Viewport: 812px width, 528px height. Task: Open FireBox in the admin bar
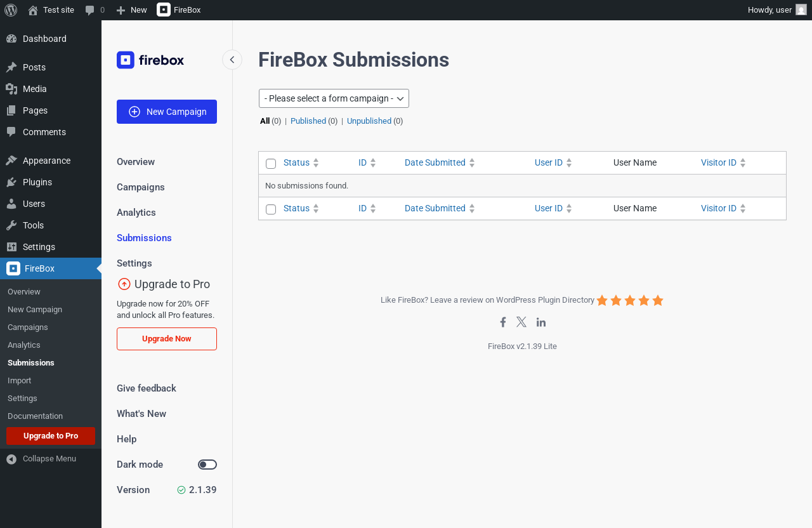click(x=179, y=10)
